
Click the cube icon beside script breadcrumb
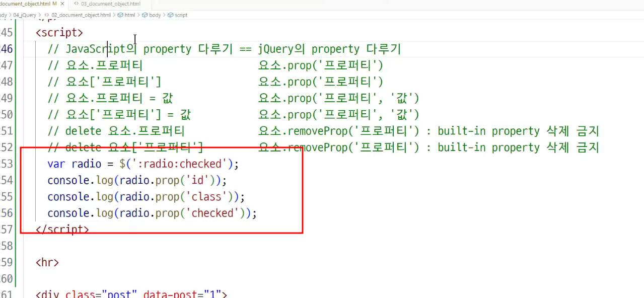coord(170,15)
